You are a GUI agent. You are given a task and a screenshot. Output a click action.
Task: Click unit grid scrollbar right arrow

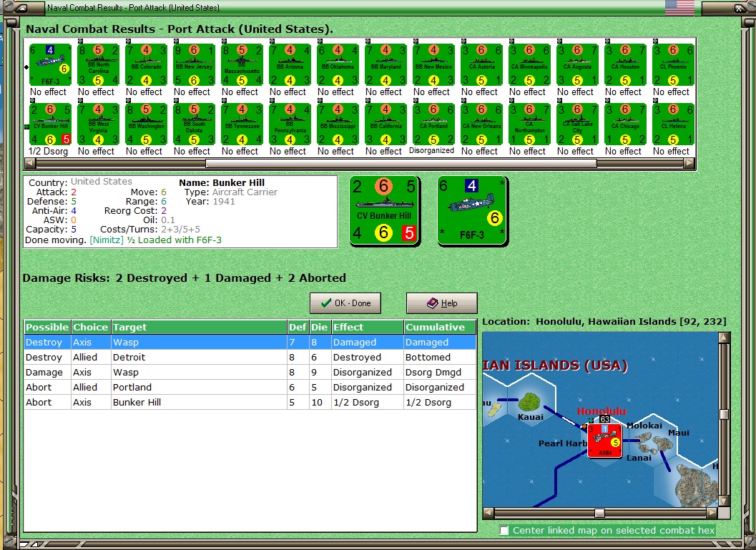point(689,163)
